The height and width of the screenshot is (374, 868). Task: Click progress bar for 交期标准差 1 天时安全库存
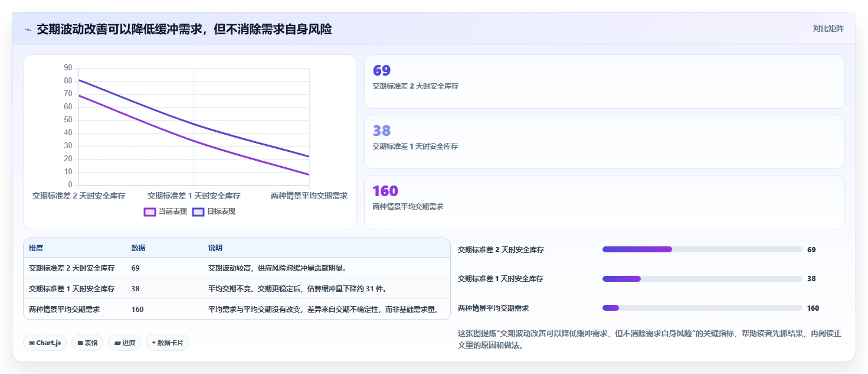[702, 278]
